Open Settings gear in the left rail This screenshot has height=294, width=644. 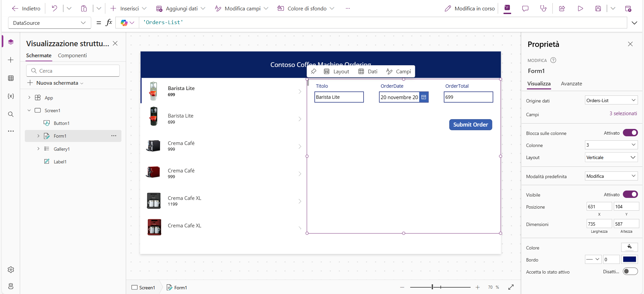pos(11,270)
